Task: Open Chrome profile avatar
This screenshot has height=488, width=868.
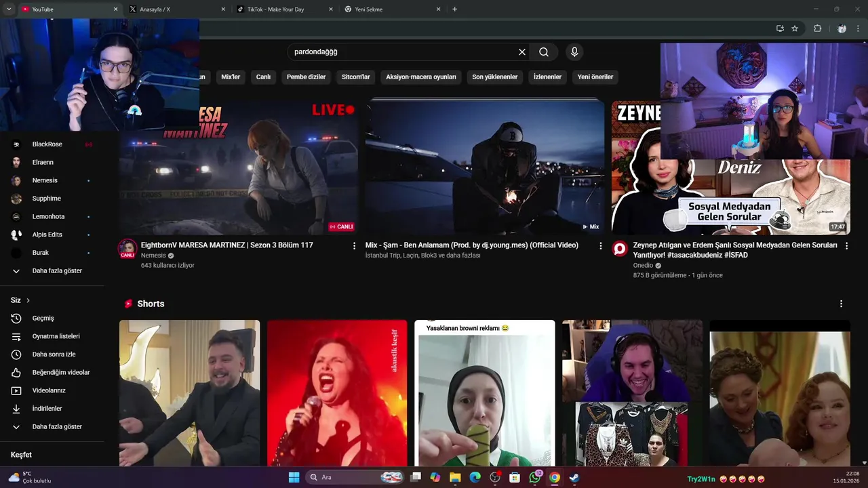Action: (x=842, y=28)
